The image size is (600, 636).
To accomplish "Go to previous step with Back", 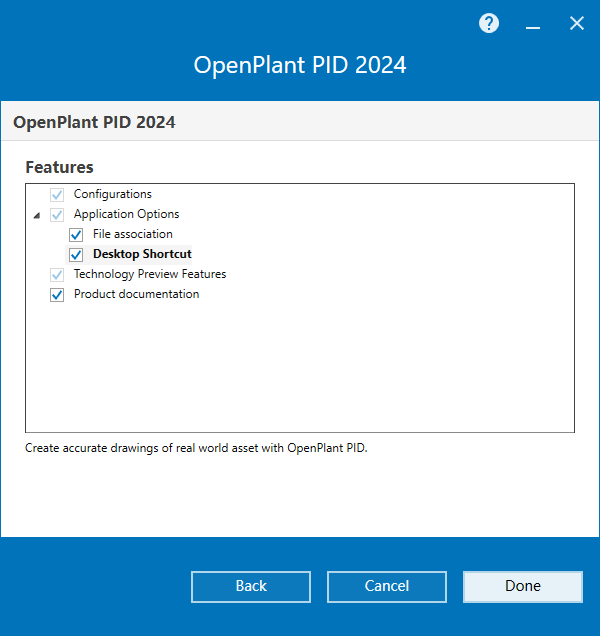I will click(251, 587).
